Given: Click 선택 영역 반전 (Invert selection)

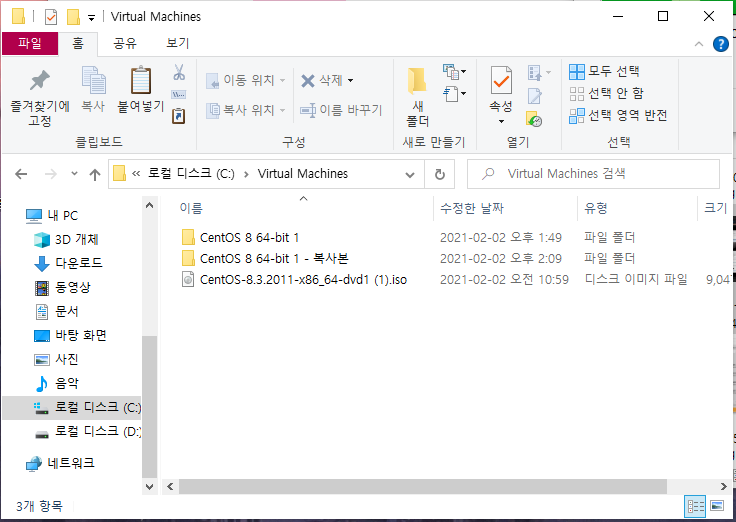Looking at the screenshot, I should (618, 115).
